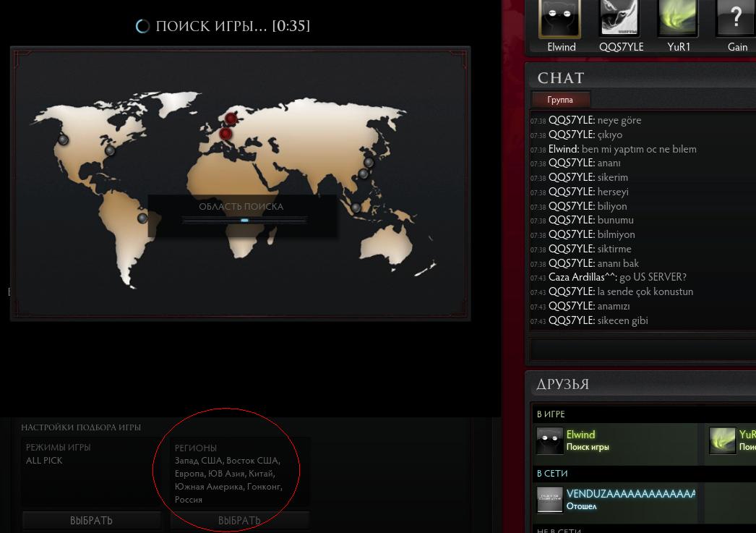This screenshot has height=533, width=756.
Task: Click the ALL PICK game mode text
Action: click(44, 461)
